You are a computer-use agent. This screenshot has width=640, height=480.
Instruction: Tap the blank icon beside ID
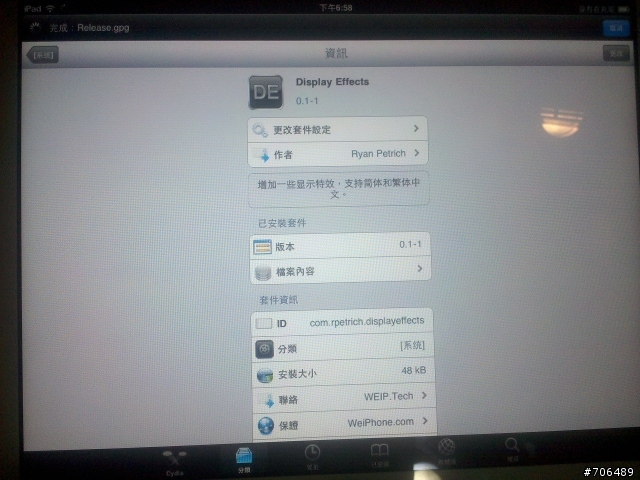[x=264, y=324]
